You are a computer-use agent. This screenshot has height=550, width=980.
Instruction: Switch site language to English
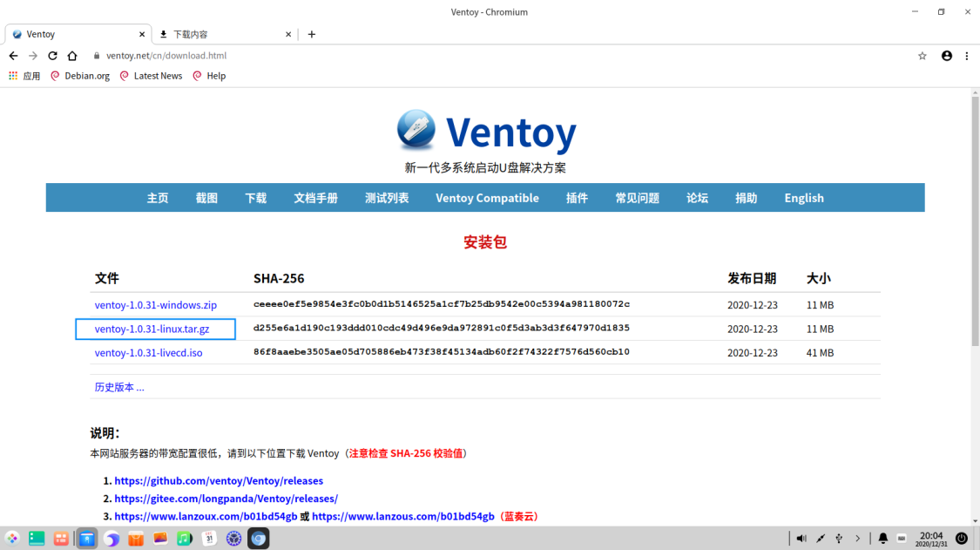(804, 198)
